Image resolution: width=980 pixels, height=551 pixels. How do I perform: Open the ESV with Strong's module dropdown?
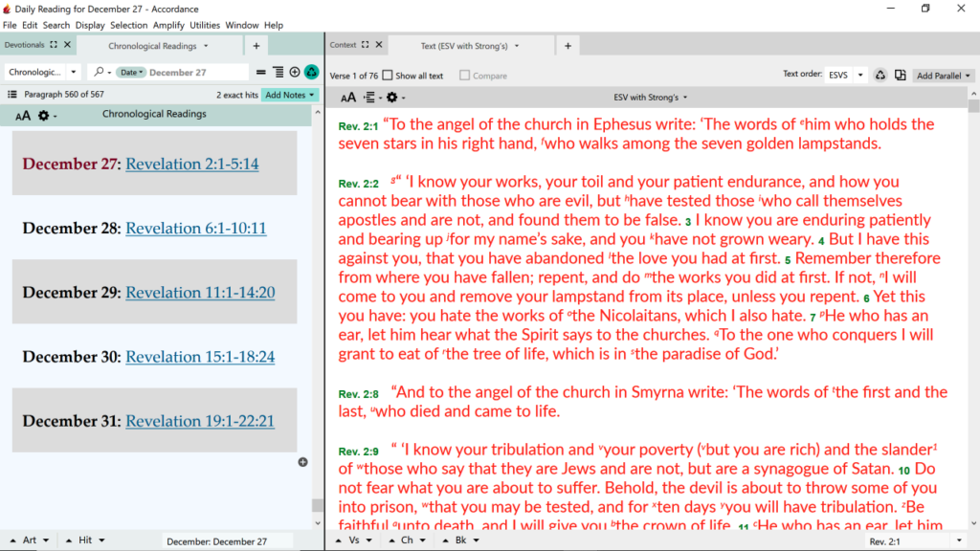pyautogui.click(x=650, y=98)
